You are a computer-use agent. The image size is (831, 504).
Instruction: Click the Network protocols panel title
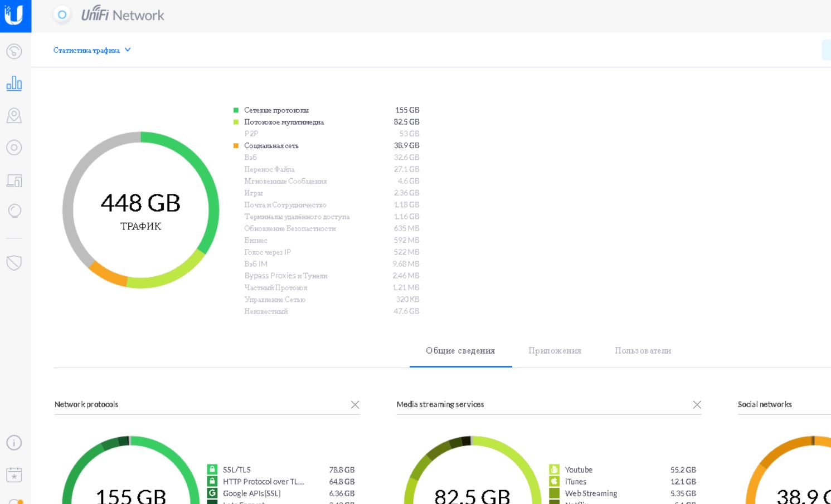[x=86, y=404]
